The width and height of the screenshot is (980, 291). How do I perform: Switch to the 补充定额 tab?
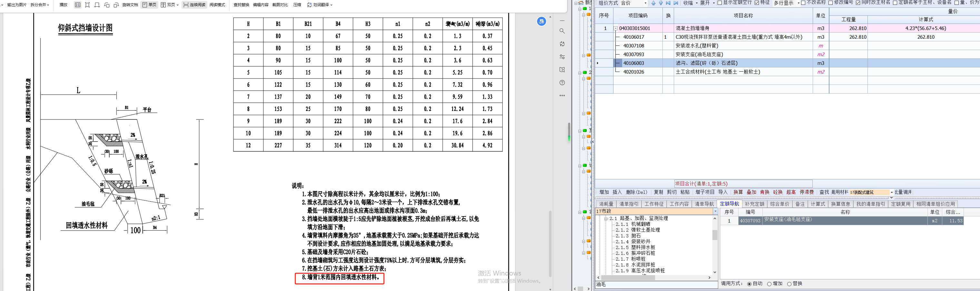(754, 204)
